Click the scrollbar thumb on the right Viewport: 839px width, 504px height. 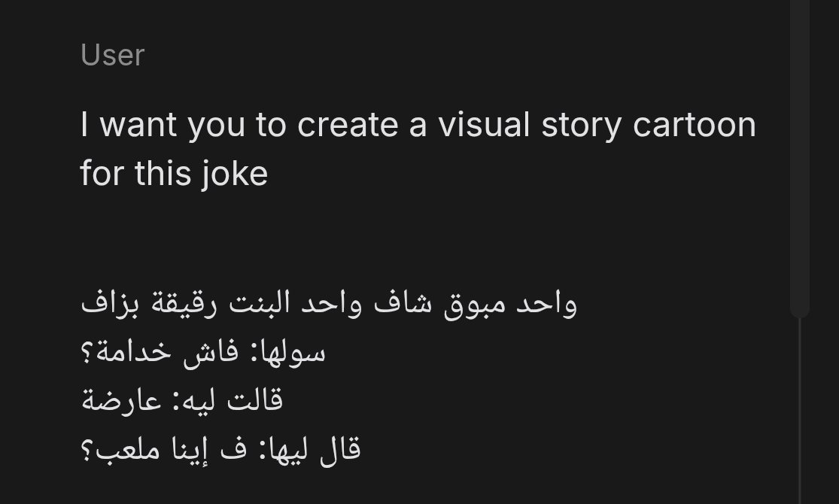799,158
